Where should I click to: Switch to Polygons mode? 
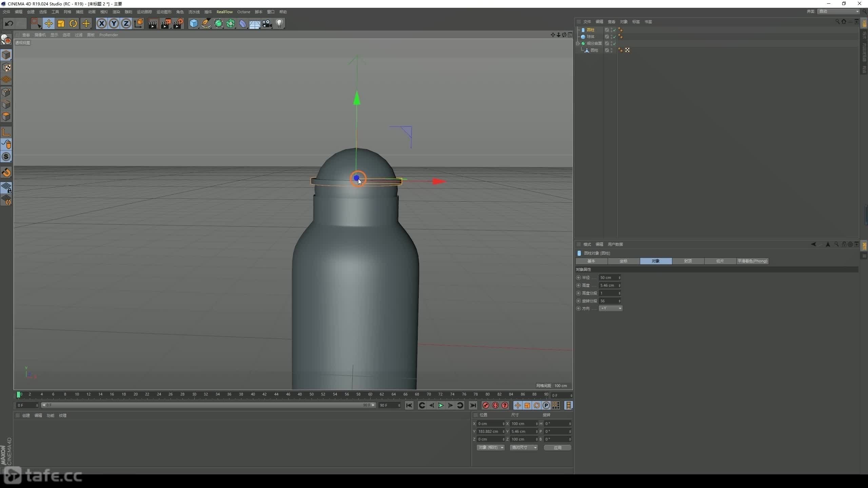[x=6, y=117]
